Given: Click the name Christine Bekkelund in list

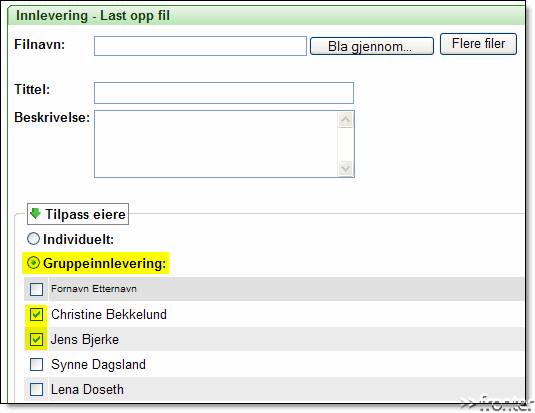Looking at the screenshot, I should [x=109, y=314].
